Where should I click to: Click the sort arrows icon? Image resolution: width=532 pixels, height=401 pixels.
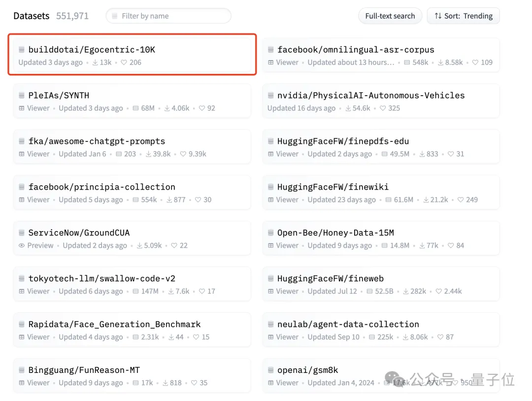[x=438, y=16]
